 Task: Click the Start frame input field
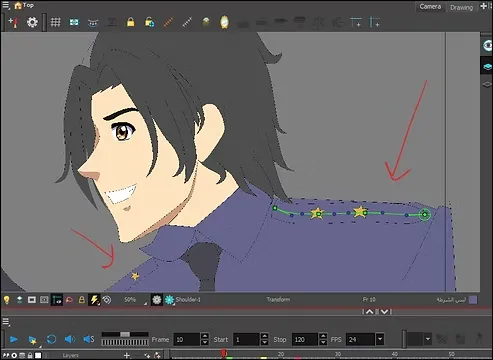click(246, 340)
